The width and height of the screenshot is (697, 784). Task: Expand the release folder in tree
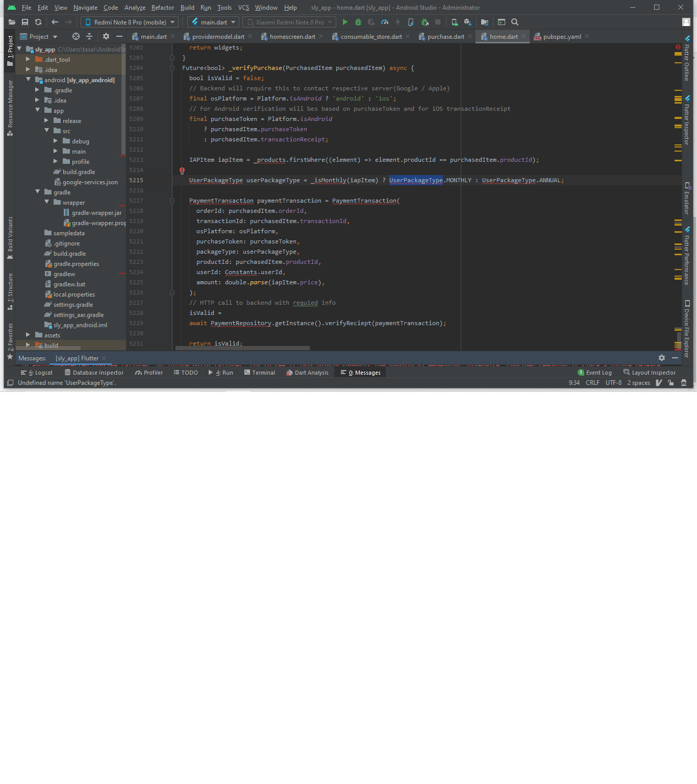pos(47,120)
